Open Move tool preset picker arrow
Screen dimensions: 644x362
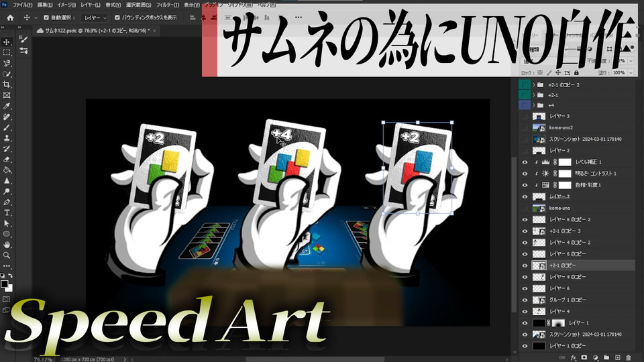pos(36,17)
